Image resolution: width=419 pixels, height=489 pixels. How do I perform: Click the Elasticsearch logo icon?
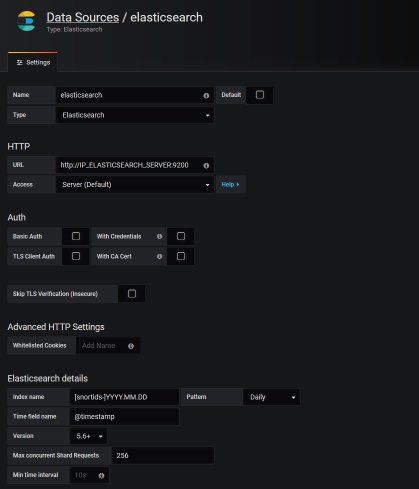pyautogui.click(x=26, y=21)
